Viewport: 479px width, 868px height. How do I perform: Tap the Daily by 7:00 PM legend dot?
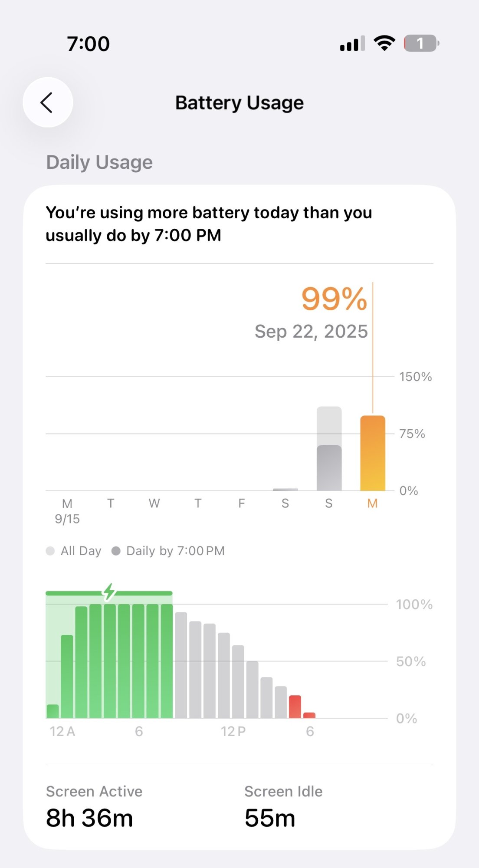tap(116, 551)
